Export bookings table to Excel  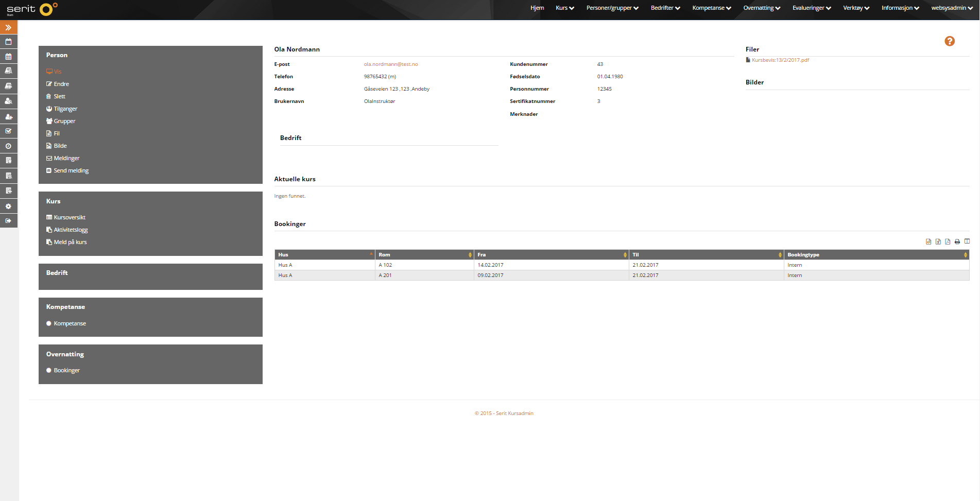coord(938,241)
